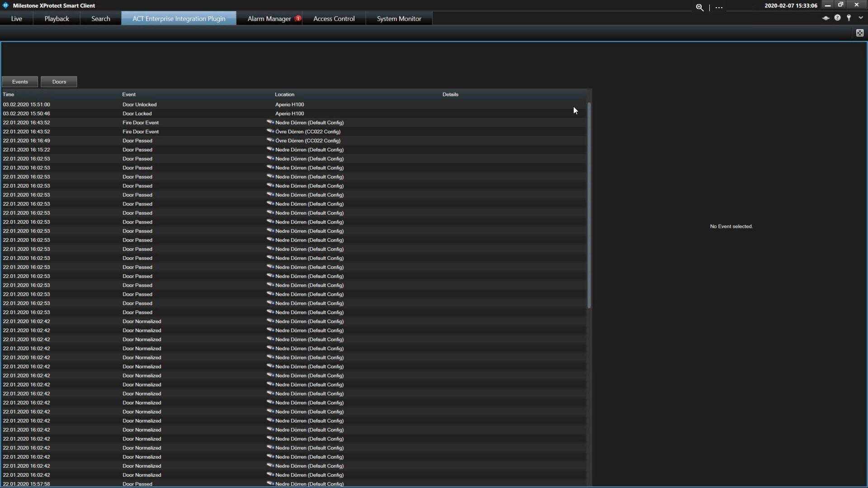
Task: Select the timestamp 03.02.2020 15:50:46
Action: point(27,113)
